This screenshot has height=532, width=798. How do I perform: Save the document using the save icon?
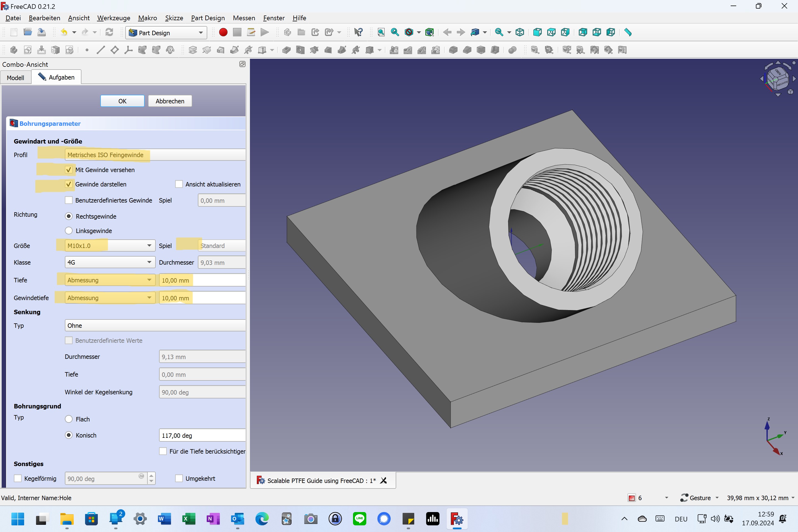pos(41,32)
